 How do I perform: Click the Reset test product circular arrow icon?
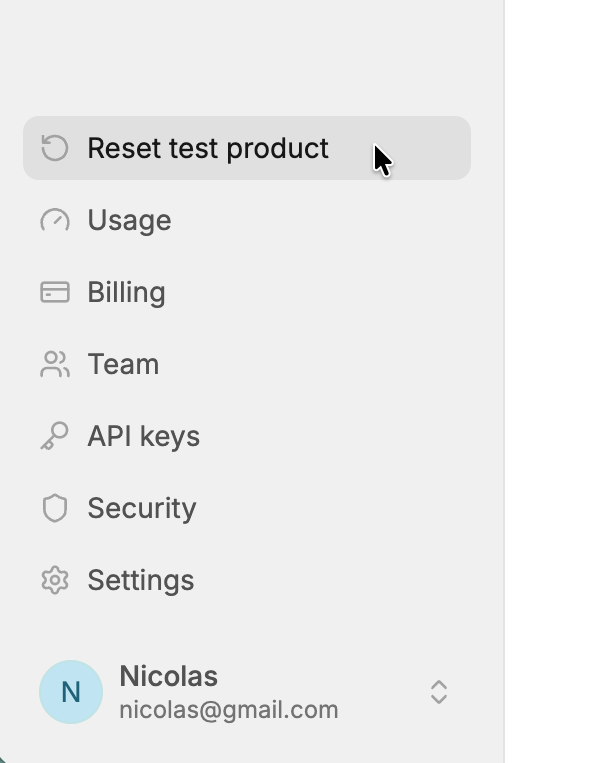(54, 148)
